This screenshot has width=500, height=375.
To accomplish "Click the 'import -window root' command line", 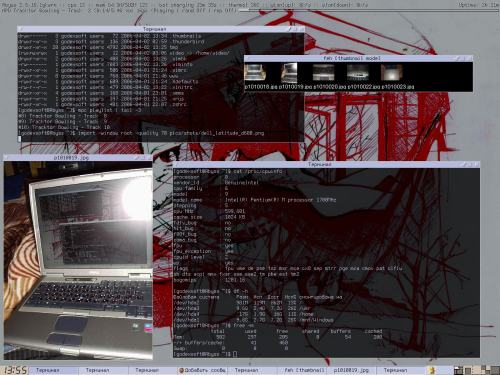I will coord(141,133).
